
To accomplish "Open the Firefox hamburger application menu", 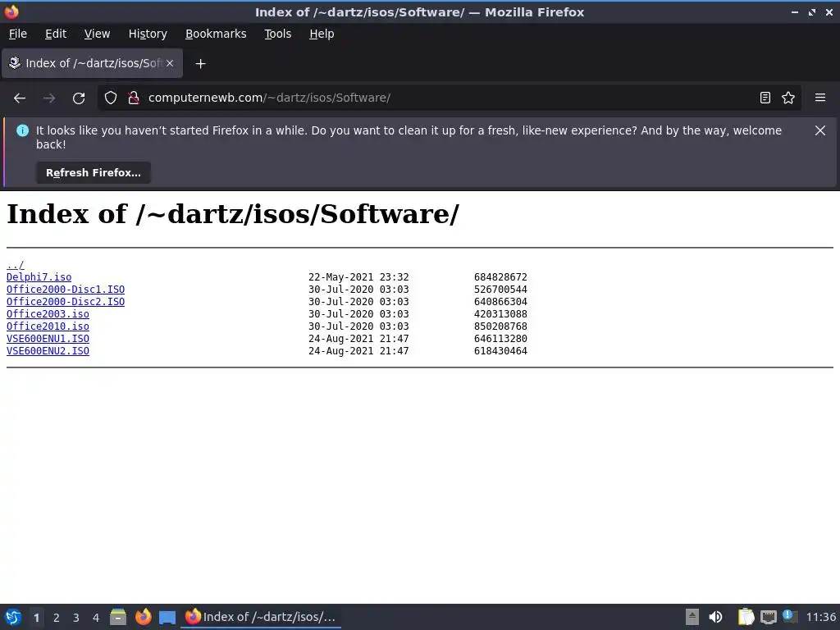I will [820, 98].
